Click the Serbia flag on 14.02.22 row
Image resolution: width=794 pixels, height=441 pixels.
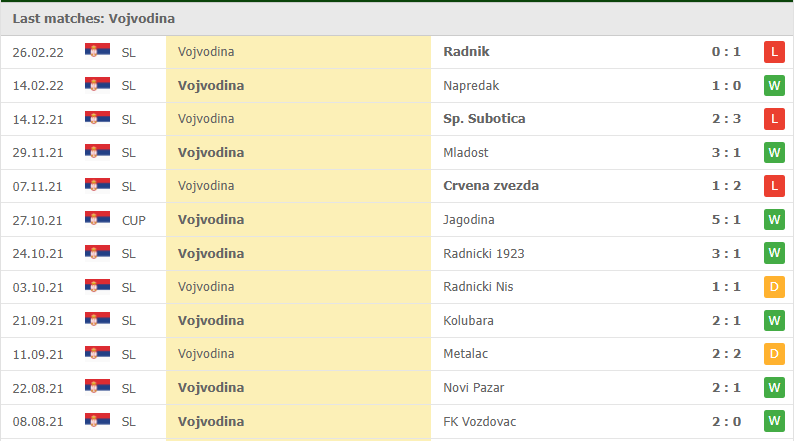[97, 85]
